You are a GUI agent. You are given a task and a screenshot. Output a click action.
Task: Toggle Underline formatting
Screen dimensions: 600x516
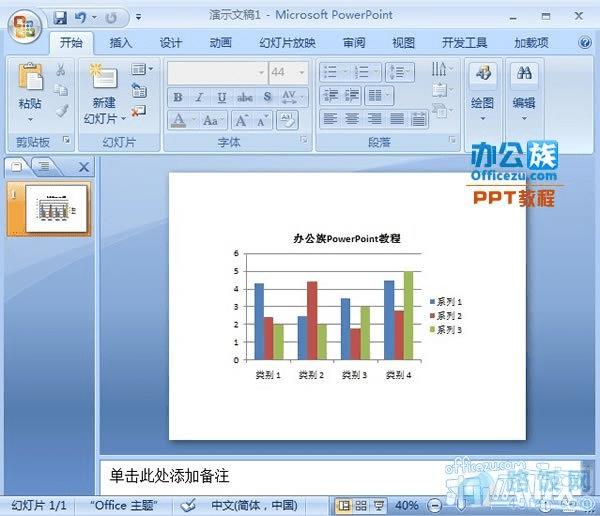(x=222, y=97)
